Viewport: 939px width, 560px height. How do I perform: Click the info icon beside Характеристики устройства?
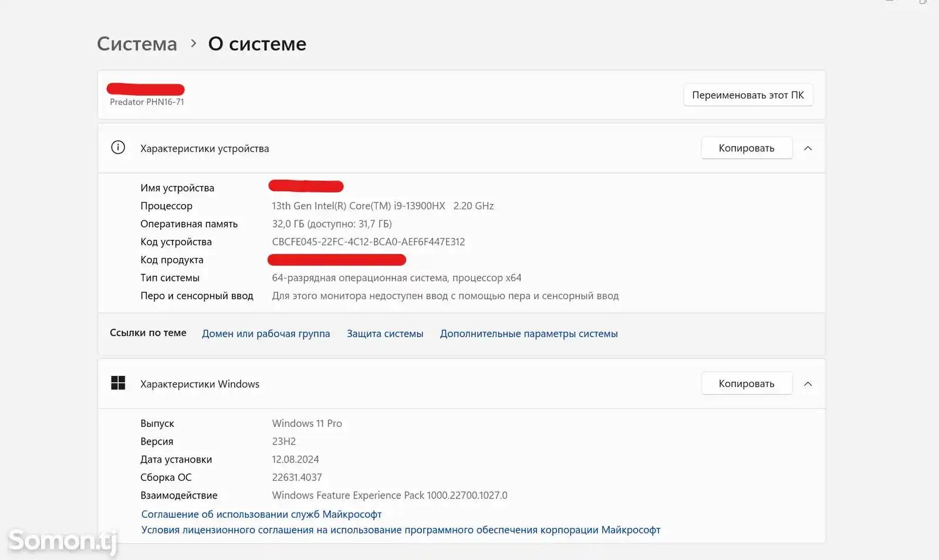118,148
